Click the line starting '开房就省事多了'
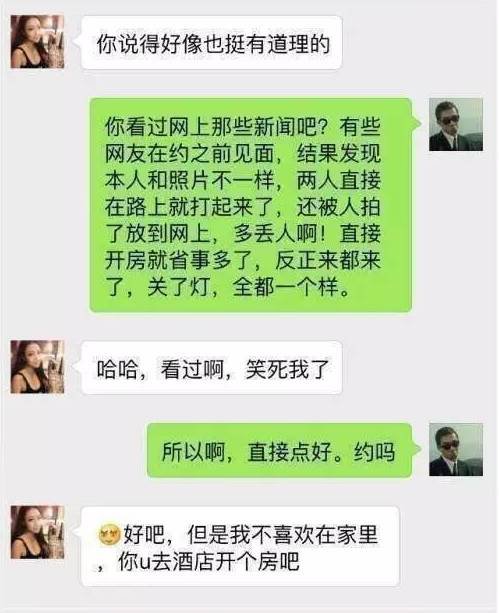The width and height of the screenshot is (499, 613). tap(242, 261)
